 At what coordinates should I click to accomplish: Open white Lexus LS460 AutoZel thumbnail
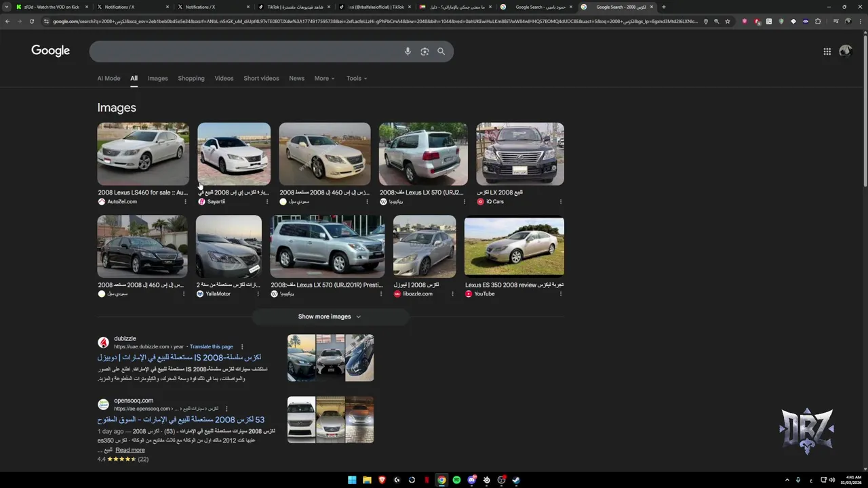(x=143, y=154)
